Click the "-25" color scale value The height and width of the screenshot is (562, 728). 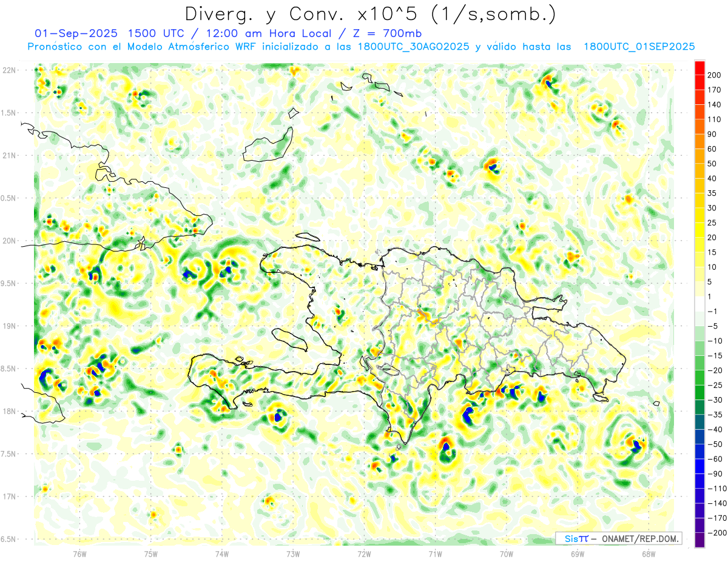click(x=715, y=385)
